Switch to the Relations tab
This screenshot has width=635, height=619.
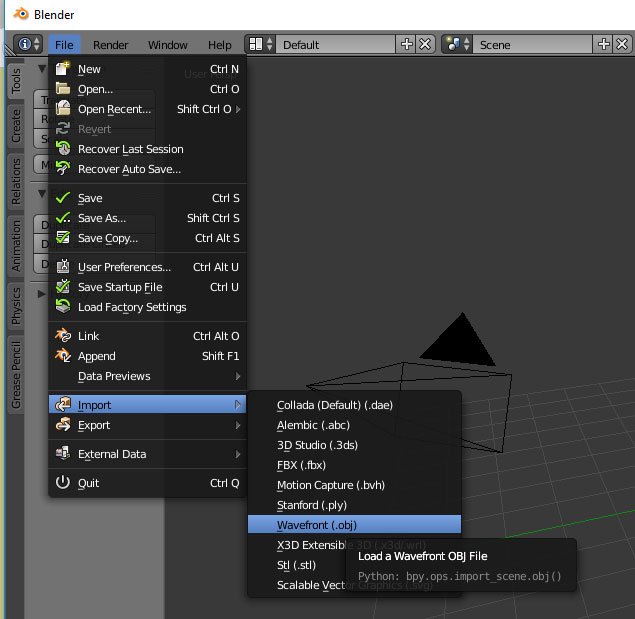tap(16, 181)
